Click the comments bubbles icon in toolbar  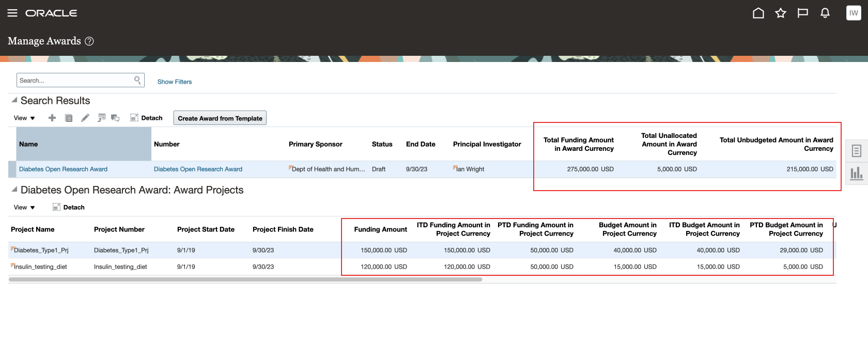115,118
